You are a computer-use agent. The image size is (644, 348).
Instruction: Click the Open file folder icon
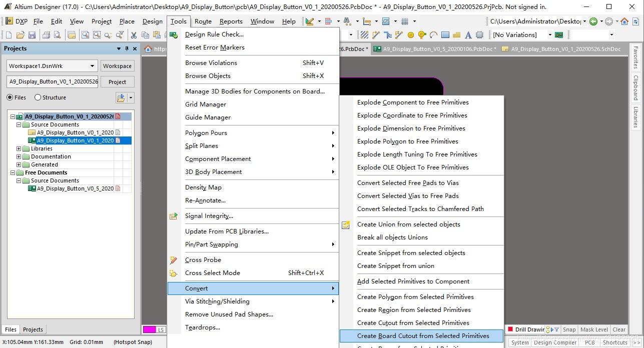[x=20, y=35]
